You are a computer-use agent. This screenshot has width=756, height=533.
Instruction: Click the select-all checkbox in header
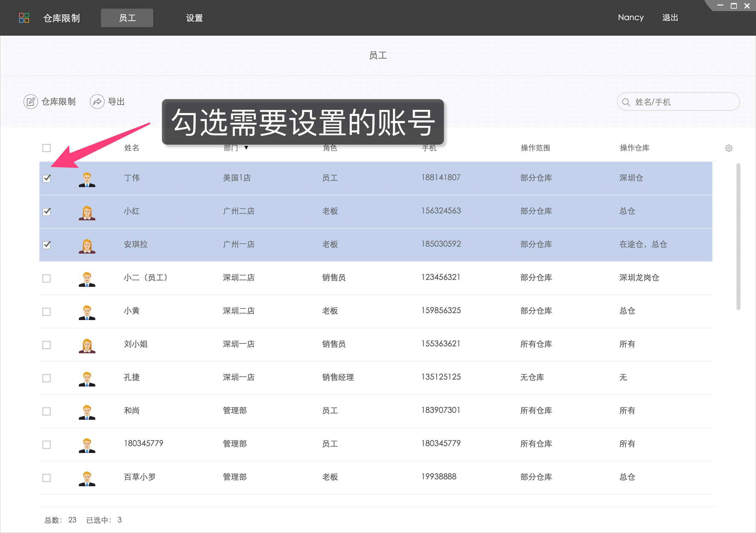click(46, 148)
